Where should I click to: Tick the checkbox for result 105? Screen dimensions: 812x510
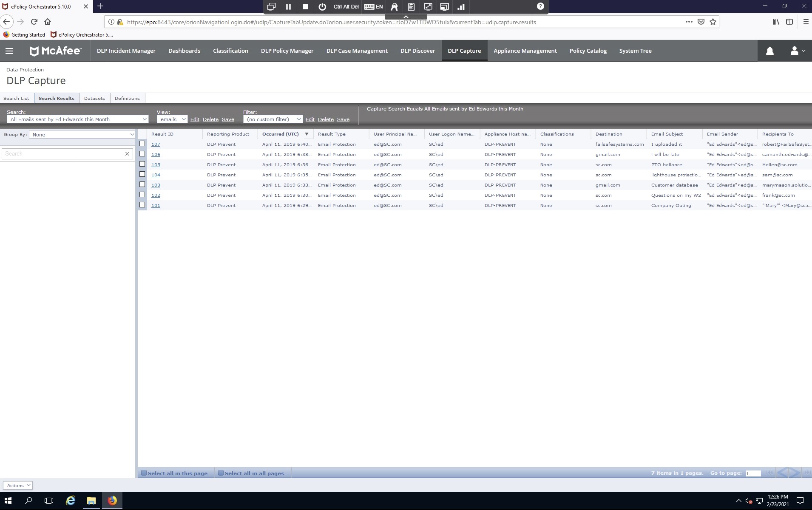coord(142,164)
